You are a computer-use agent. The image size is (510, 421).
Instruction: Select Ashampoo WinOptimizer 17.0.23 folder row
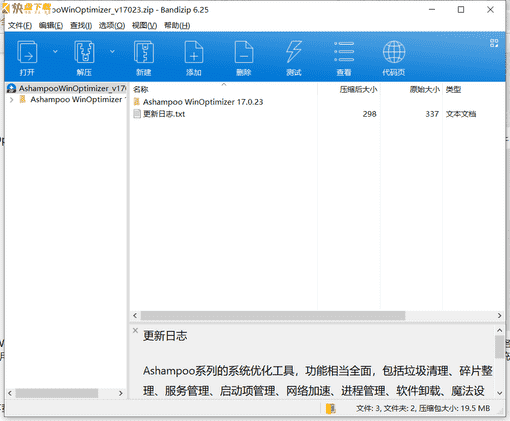(x=203, y=102)
